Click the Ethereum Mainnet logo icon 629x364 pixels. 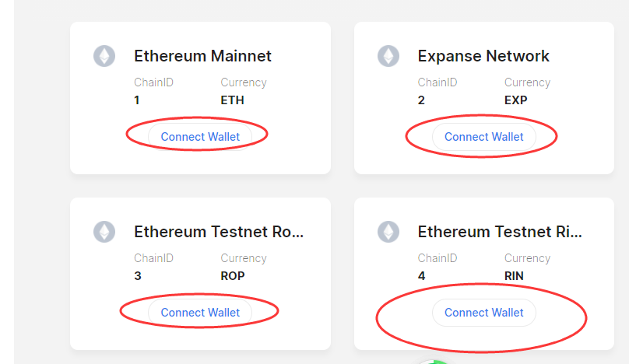(x=104, y=56)
